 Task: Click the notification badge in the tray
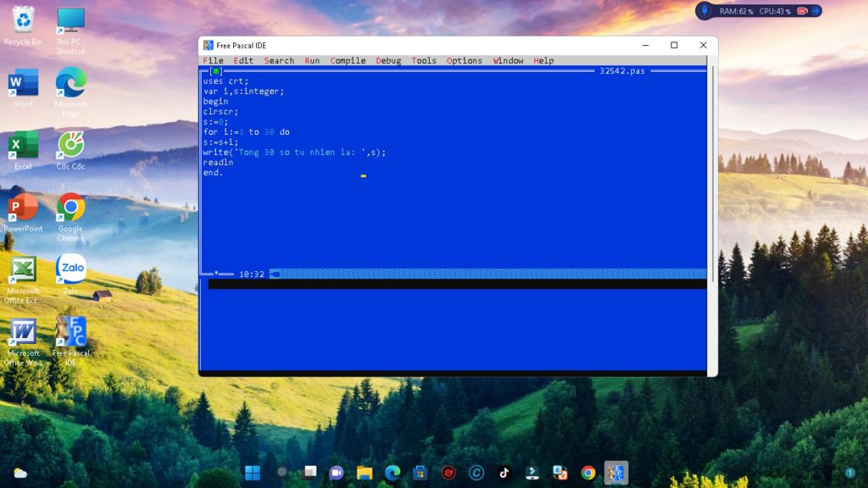849,473
